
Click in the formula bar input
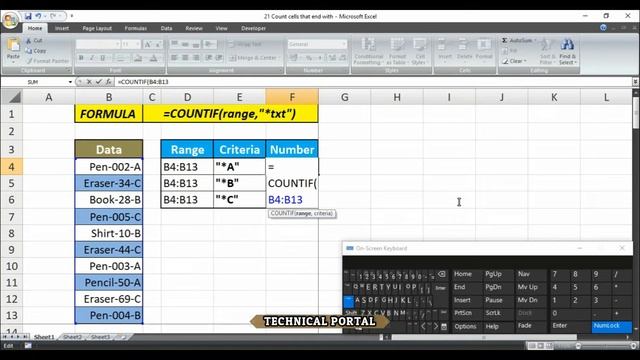coord(373,82)
